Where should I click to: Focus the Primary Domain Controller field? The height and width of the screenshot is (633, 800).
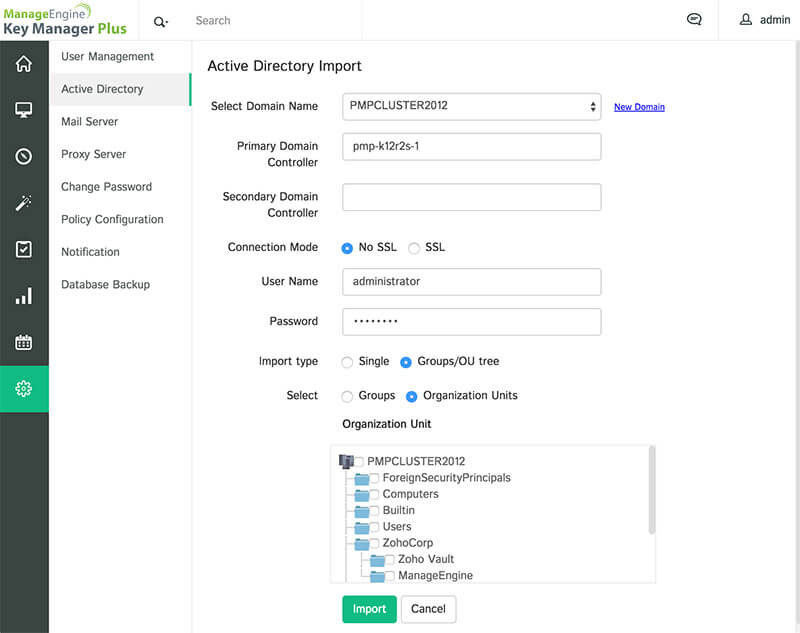pyautogui.click(x=471, y=146)
